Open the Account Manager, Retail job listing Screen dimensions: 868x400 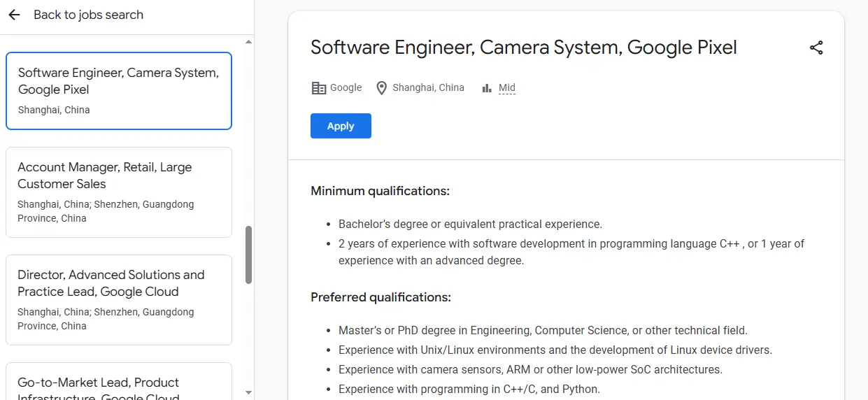point(118,192)
